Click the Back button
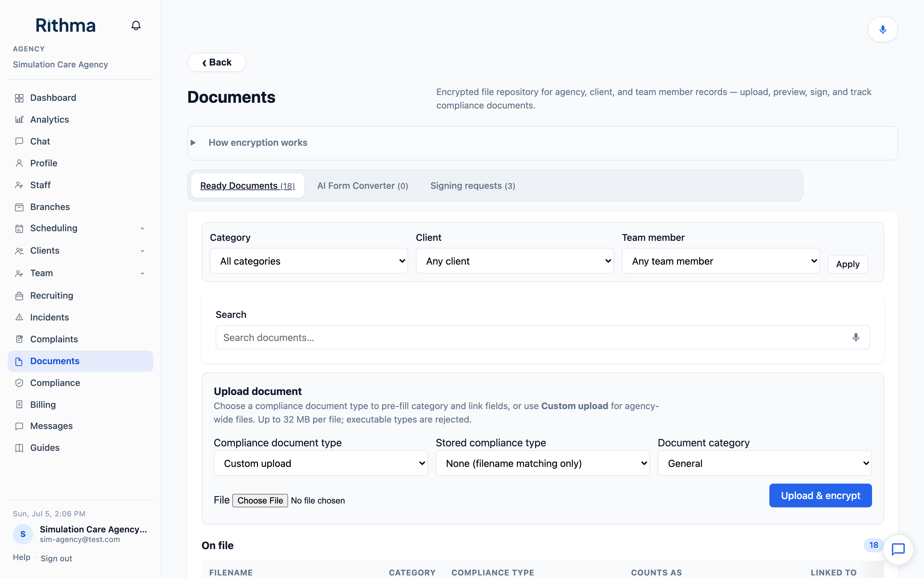 click(217, 62)
